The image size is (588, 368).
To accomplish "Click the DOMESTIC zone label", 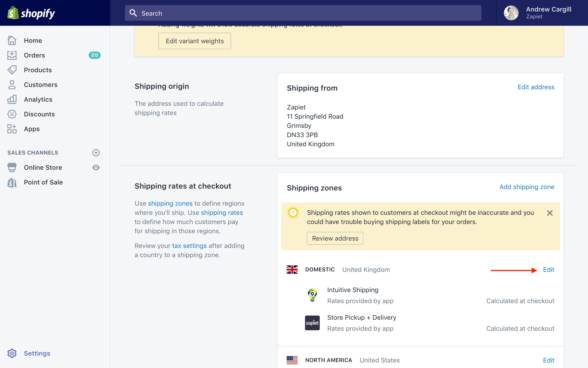I will pyautogui.click(x=320, y=269).
